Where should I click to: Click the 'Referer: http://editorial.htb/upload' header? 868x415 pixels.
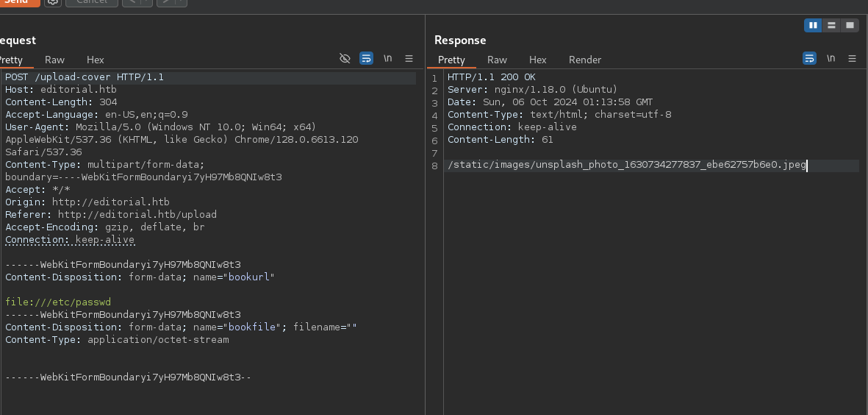point(111,214)
